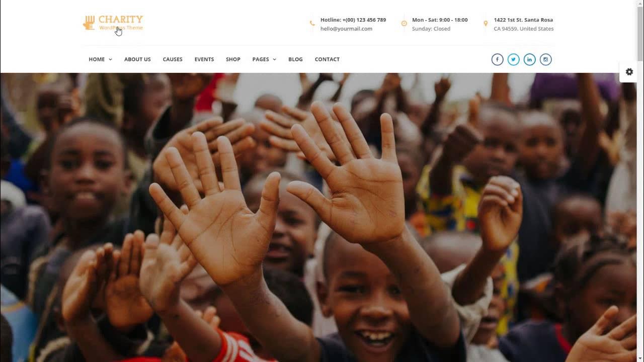Screen dimensions: 644x362
Task: Open the Events menu item
Action: tap(204, 59)
